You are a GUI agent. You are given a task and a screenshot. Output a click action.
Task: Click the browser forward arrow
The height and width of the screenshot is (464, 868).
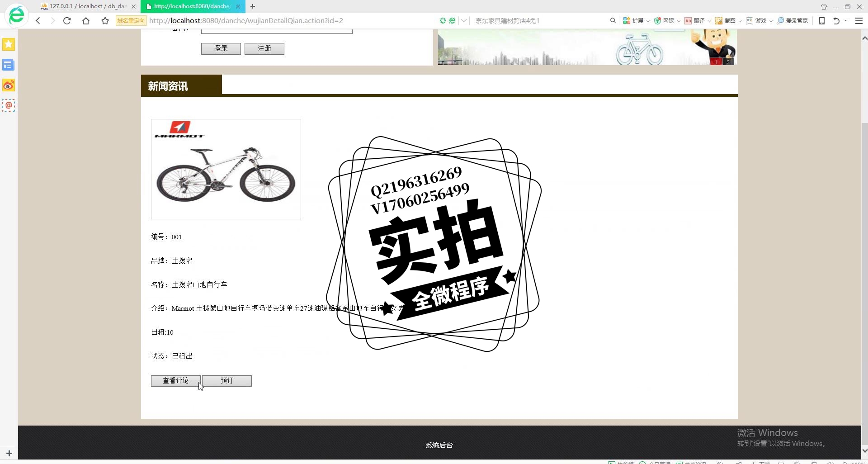(52, 21)
